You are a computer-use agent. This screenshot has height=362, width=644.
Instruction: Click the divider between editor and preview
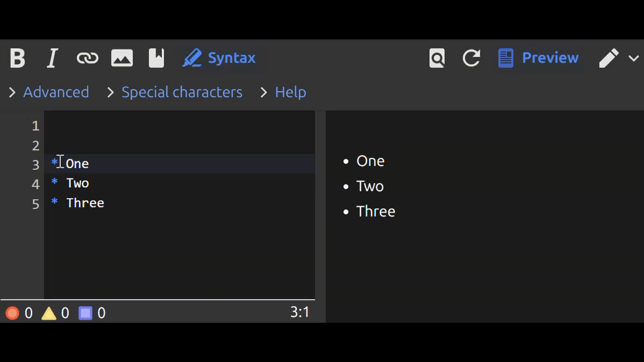click(320, 216)
